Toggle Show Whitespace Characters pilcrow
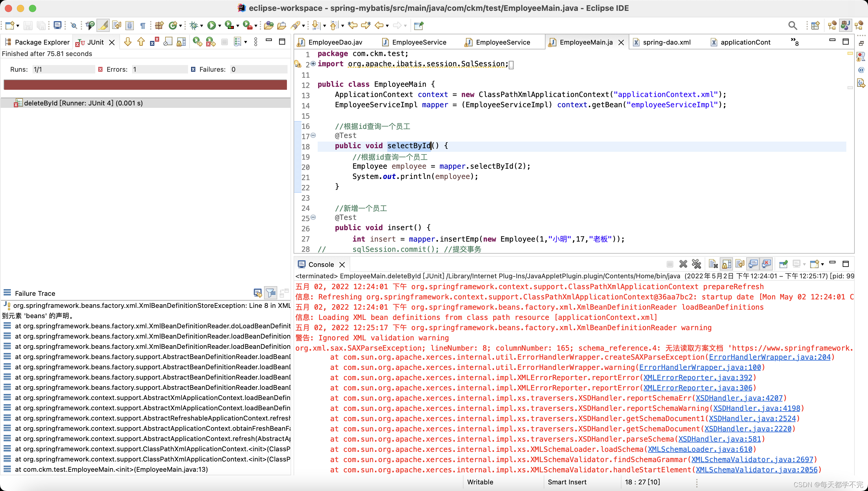868x491 pixels. pyautogui.click(x=143, y=25)
